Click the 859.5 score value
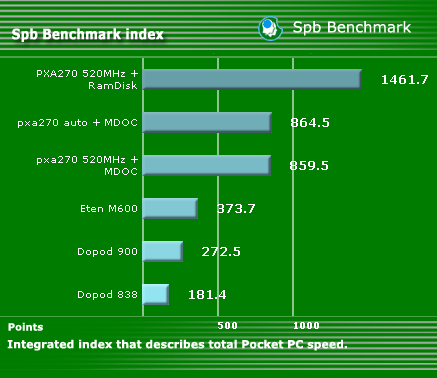Viewport: 437px width, 378px height. 309,166
